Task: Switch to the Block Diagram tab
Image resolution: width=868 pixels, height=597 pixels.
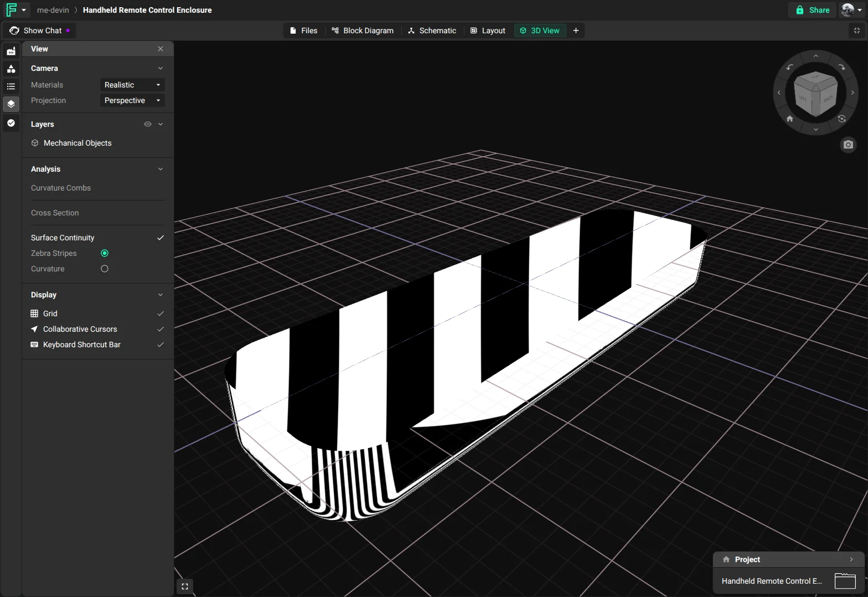Action: click(x=363, y=30)
